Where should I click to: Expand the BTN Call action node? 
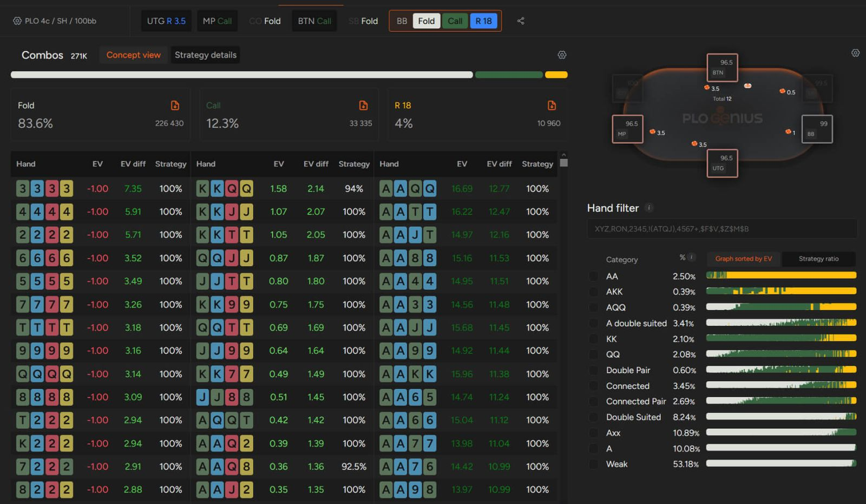click(x=314, y=21)
